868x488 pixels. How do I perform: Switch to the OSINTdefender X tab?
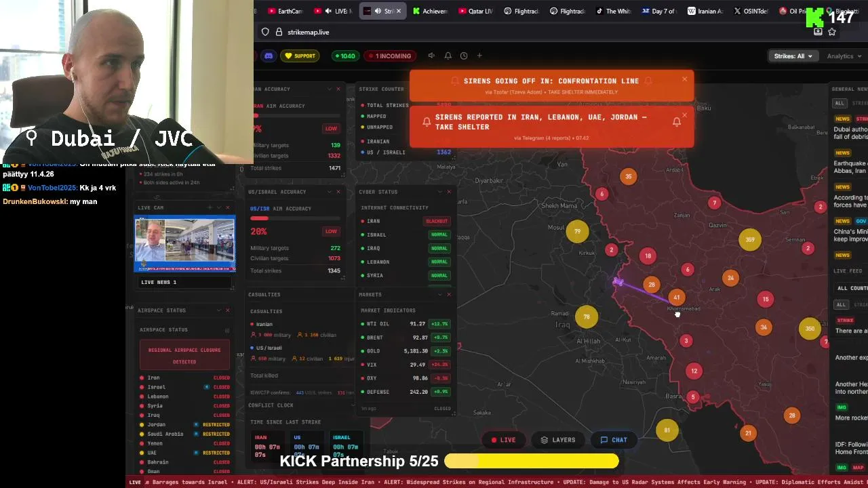click(x=751, y=11)
